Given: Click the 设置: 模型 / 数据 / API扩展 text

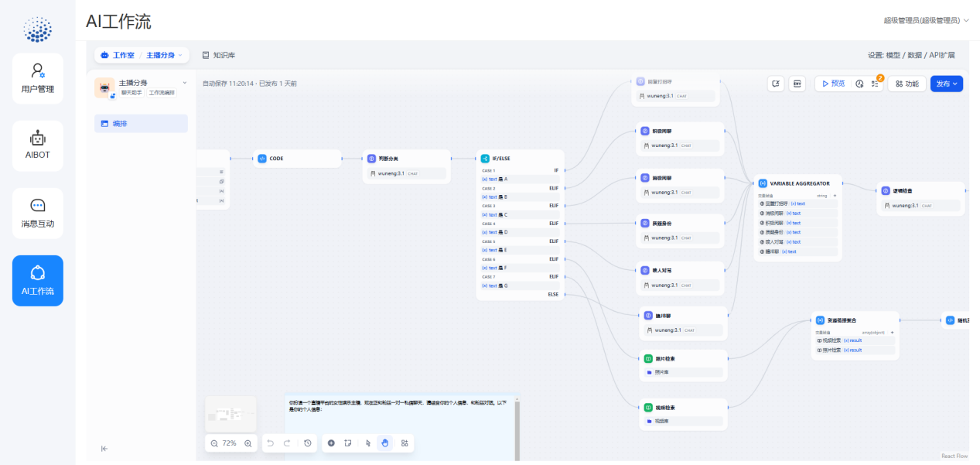Looking at the screenshot, I should [x=911, y=55].
